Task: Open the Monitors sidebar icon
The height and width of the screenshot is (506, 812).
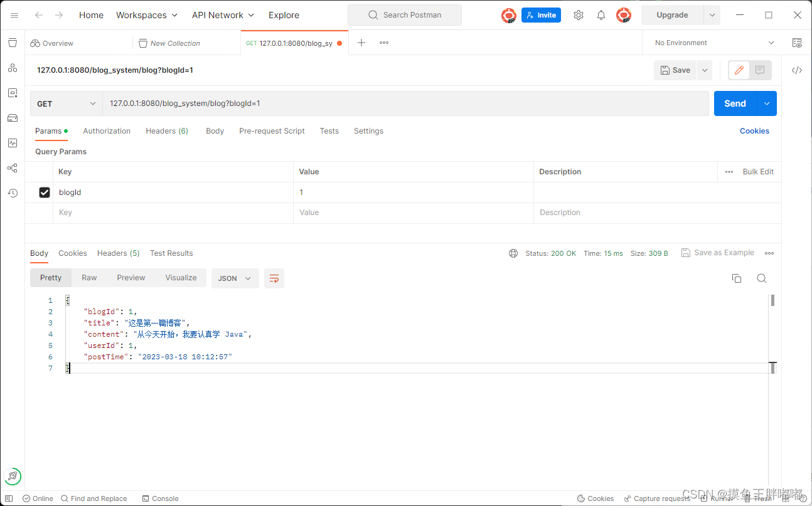Action: [x=13, y=143]
